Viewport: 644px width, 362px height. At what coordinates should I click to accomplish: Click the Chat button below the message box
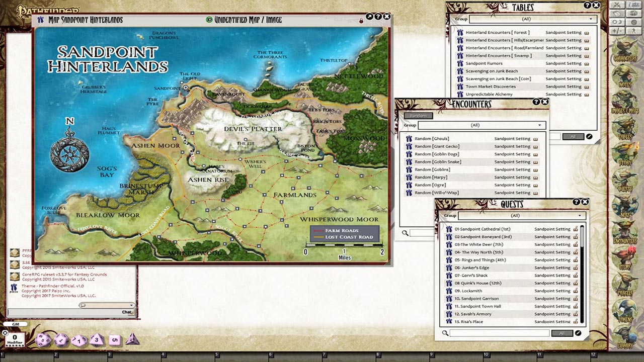[x=127, y=312]
